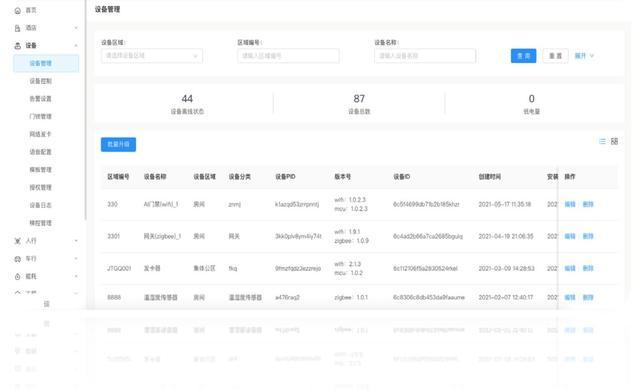Collapse the 设备 sidebar menu arrow
640x389 pixels.
[x=76, y=46]
